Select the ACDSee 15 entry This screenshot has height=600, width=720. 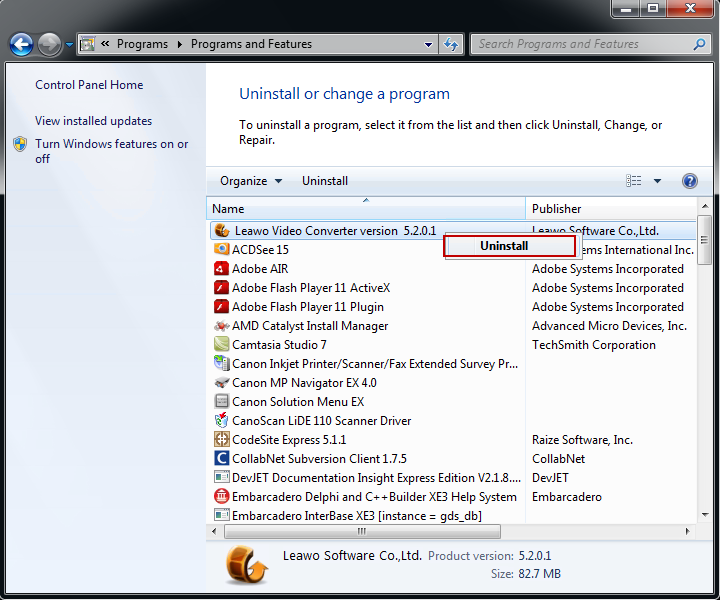pyautogui.click(x=260, y=250)
